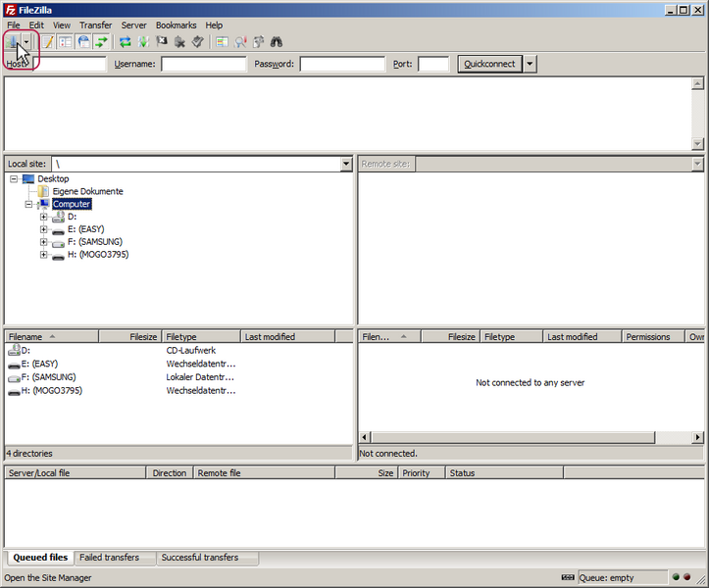Select D: row in local file list
The height and width of the screenshot is (588, 709).
(178, 350)
